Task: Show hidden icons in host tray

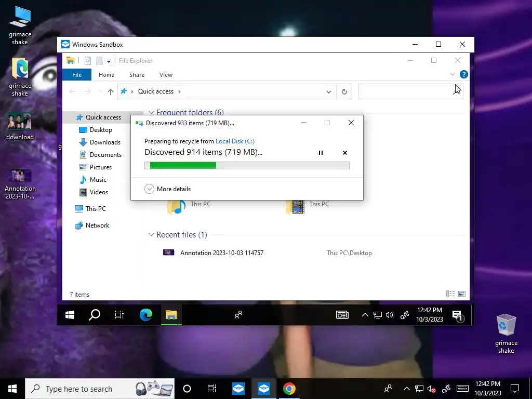Action: (406, 389)
